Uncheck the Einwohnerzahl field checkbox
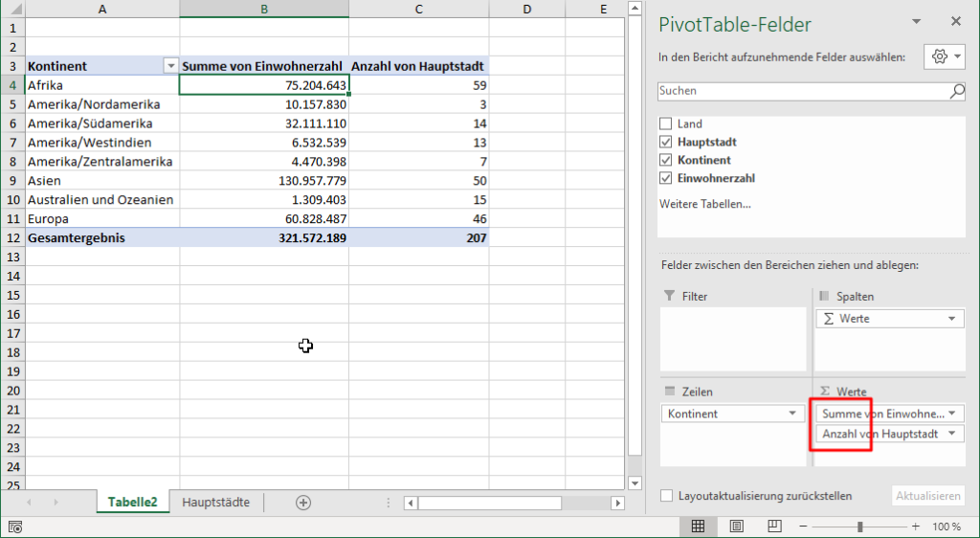 [x=666, y=178]
